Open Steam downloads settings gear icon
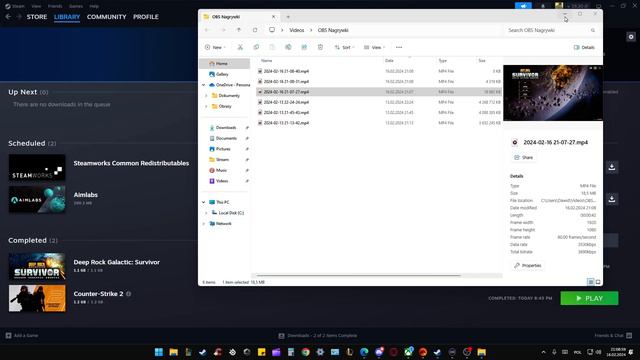Screen dimensions: 640x360 [x=631, y=37]
